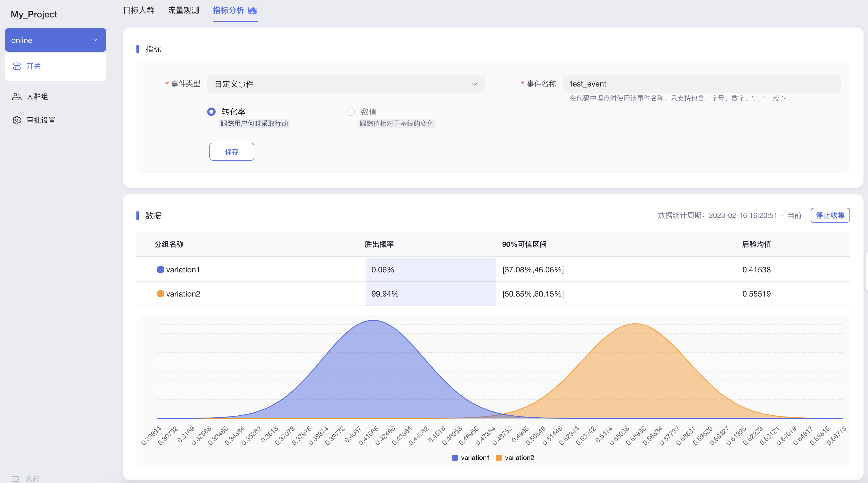Screen dimensions: 868x483
Task: Click the collapse menu icon at bottom
Action: pos(16,479)
